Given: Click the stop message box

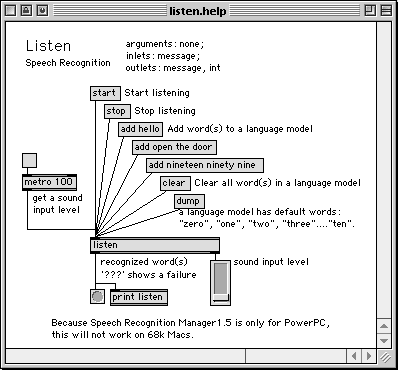Looking at the screenshot, I should pos(117,111).
